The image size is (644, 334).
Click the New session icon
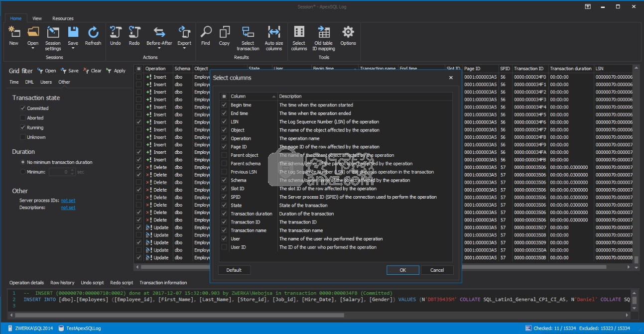pyautogui.click(x=14, y=32)
